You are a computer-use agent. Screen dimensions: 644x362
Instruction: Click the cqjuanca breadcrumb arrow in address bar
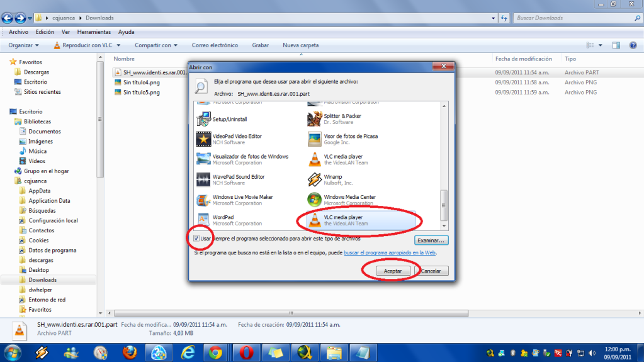coord(80,18)
